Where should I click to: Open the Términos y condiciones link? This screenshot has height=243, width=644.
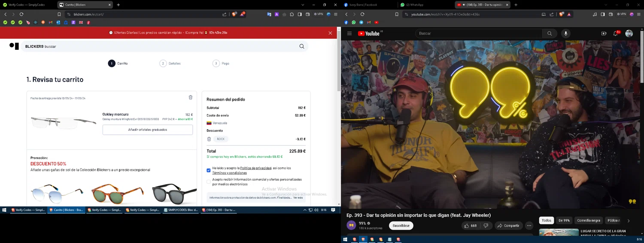[x=230, y=173]
